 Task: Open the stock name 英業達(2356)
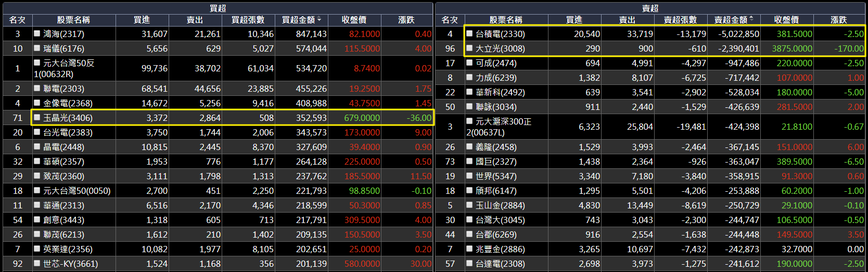[x=68, y=249]
